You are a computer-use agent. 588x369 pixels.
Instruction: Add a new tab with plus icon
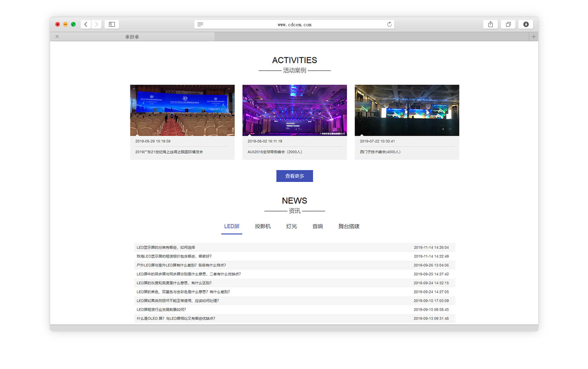pos(534,36)
